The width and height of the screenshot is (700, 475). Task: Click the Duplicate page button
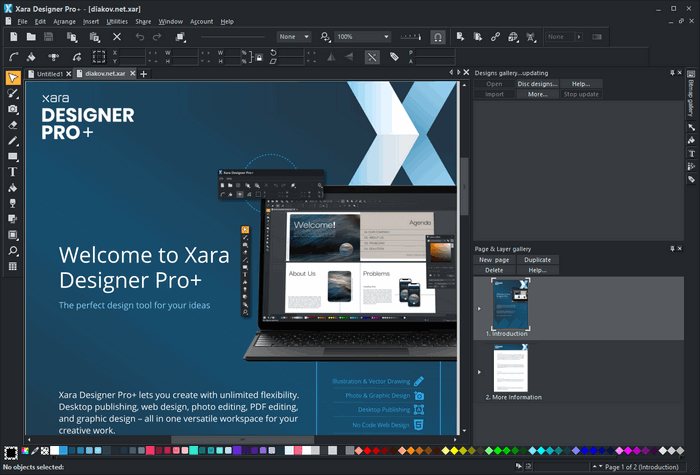tap(538, 260)
